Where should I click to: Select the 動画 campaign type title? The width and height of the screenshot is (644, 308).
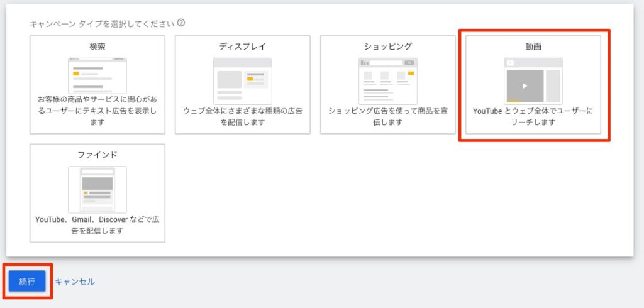(x=533, y=47)
